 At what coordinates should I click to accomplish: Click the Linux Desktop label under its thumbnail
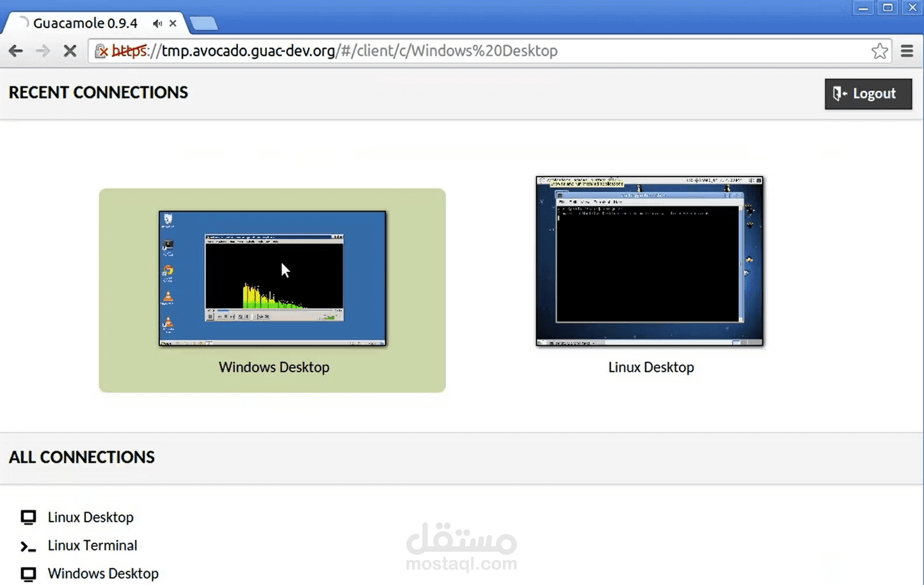point(651,368)
